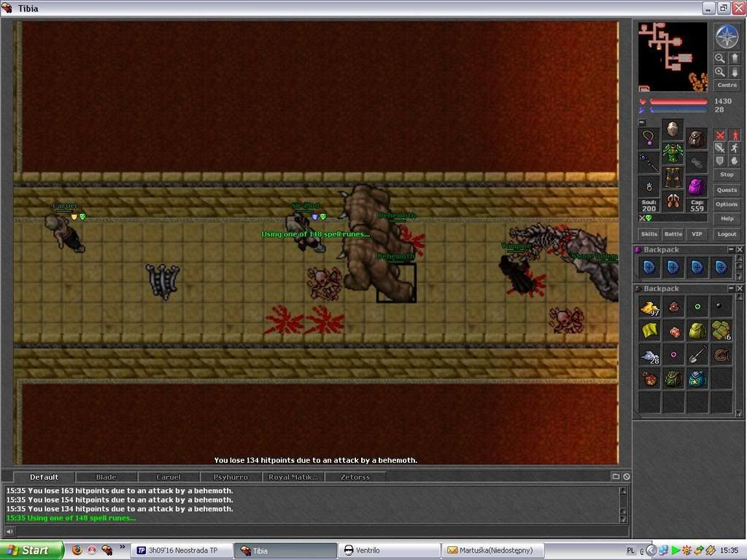Zoom in the minimap
This screenshot has width=747, height=560.
click(720, 72)
